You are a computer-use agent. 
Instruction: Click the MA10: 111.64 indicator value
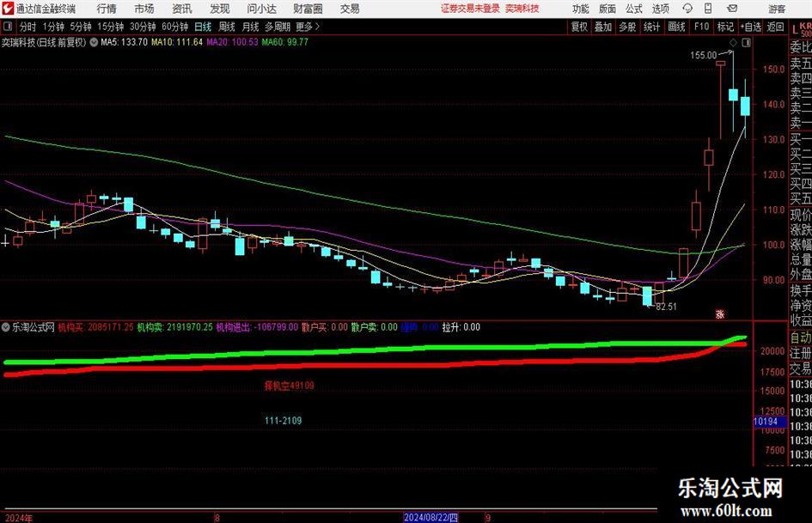pyautogui.click(x=177, y=42)
